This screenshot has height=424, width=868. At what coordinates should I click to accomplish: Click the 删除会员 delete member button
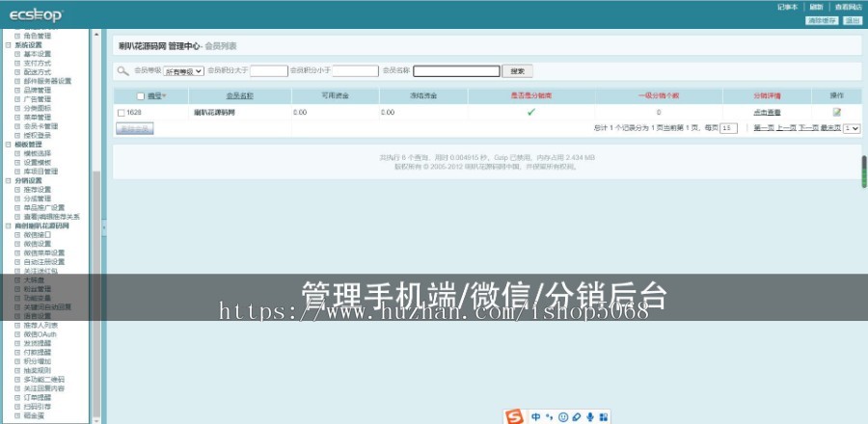pos(134,129)
